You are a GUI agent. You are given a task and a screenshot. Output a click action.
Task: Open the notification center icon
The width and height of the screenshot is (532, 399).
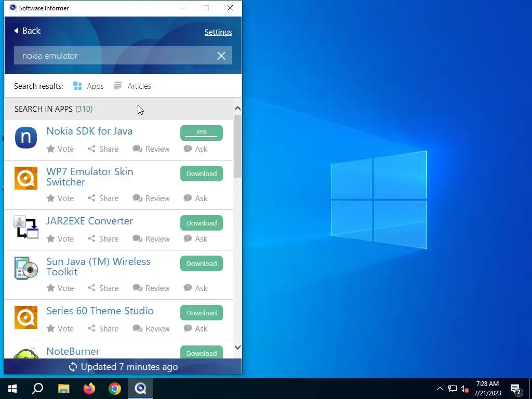click(x=516, y=389)
